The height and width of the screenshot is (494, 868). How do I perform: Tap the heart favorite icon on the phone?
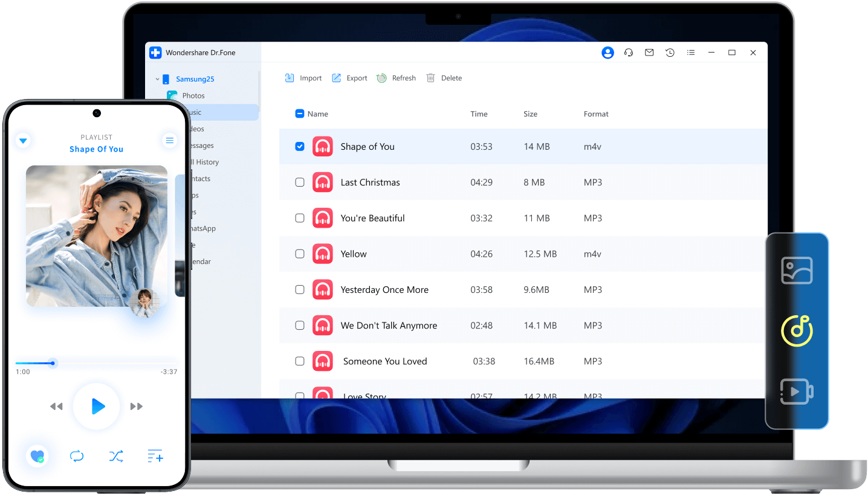[37, 456]
